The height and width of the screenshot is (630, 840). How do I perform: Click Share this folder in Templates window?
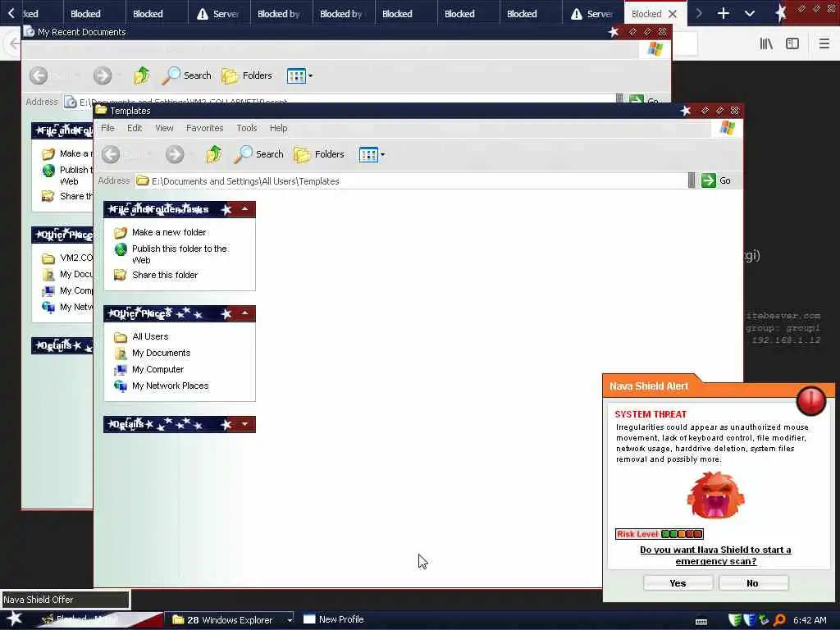coord(165,275)
